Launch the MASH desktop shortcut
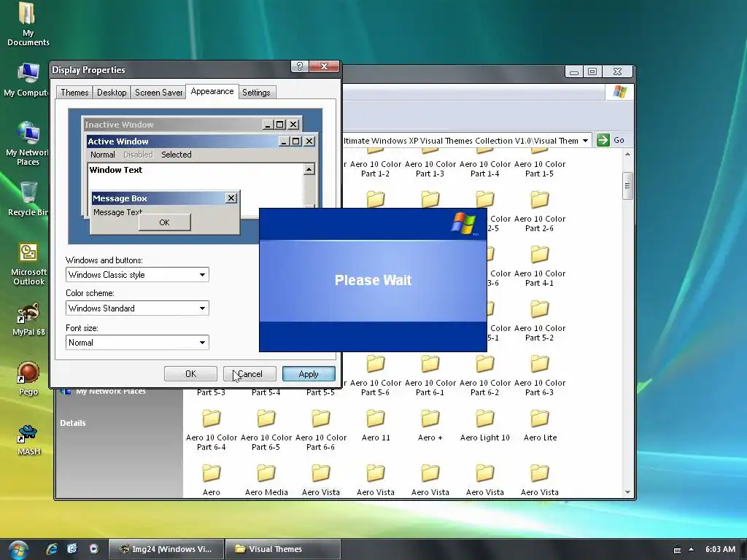This screenshot has width=747, height=560. click(x=28, y=440)
